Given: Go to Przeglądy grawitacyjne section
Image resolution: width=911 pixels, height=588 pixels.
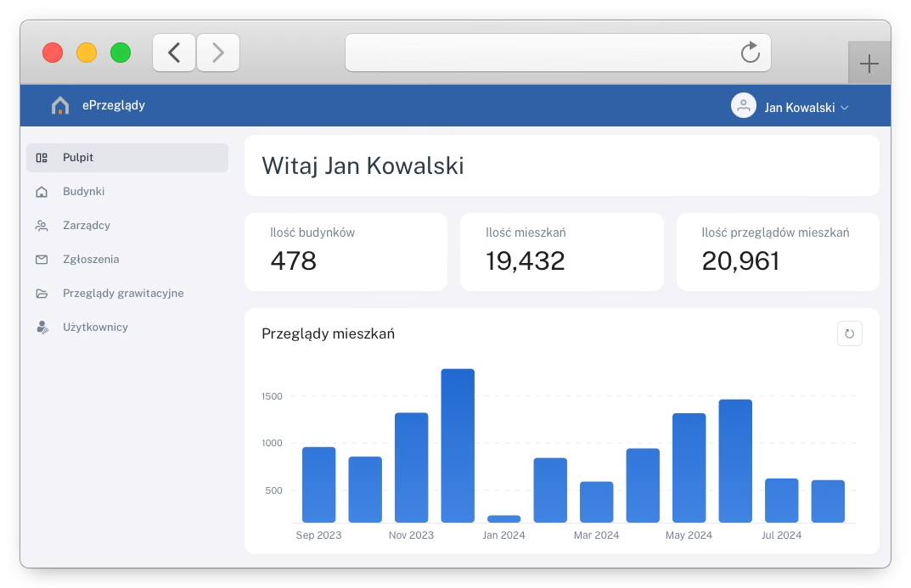Looking at the screenshot, I should 123,294.
